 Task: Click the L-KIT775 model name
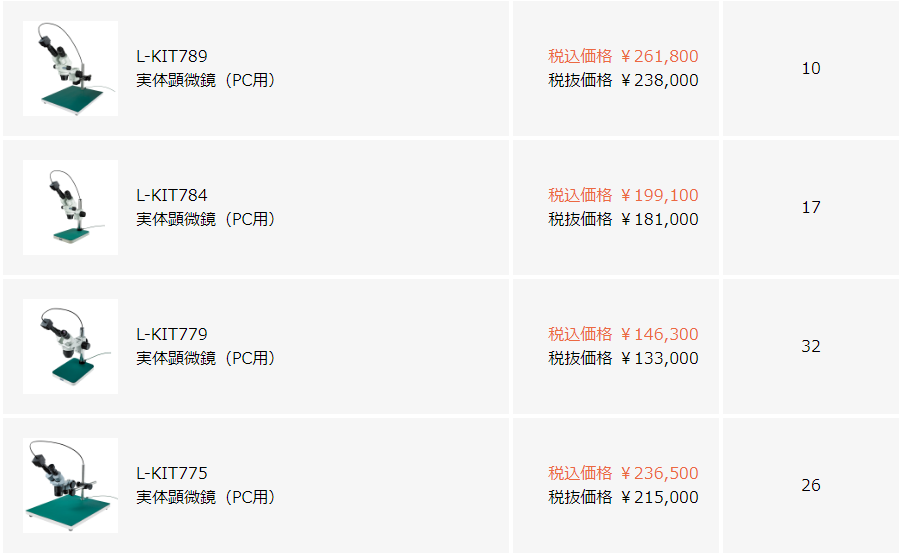tap(172, 473)
